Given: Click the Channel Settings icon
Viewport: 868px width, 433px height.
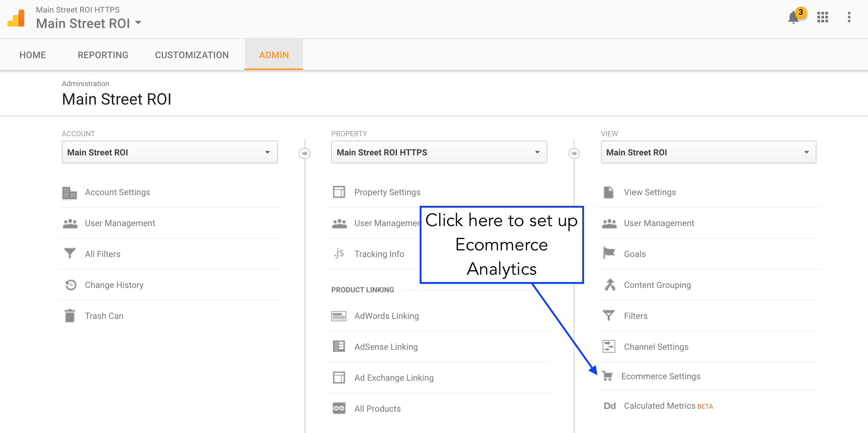Looking at the screenshot, I should click(609, 346).
